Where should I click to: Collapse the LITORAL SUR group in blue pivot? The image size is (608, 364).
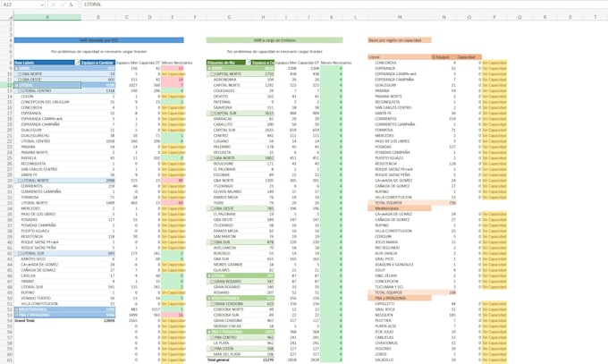pos(20,253)
